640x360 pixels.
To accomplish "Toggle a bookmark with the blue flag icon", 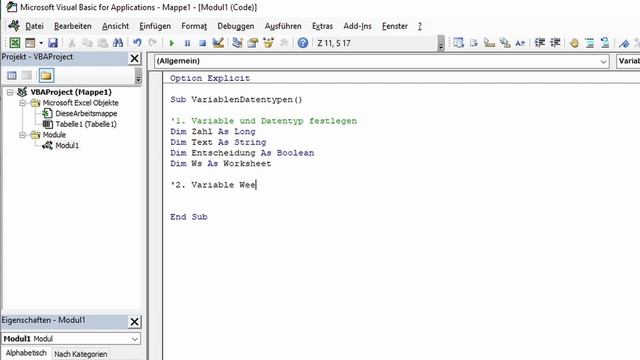I will click(x=624, y=42).
